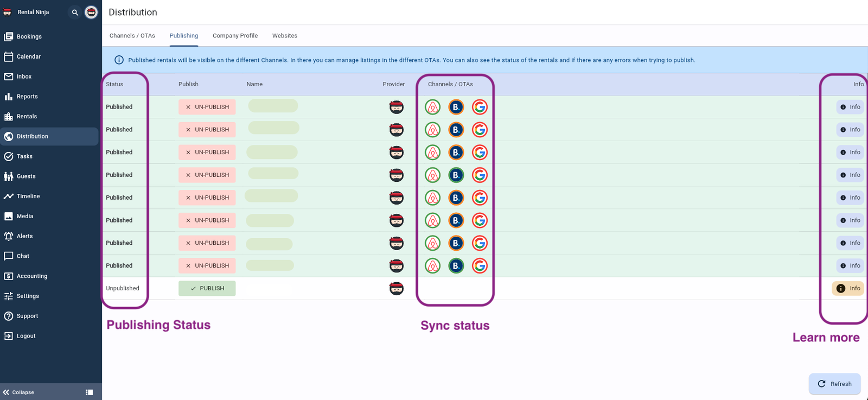Open the Websites tab
This screenshot has width=868, height=400.
coord(285,36)
